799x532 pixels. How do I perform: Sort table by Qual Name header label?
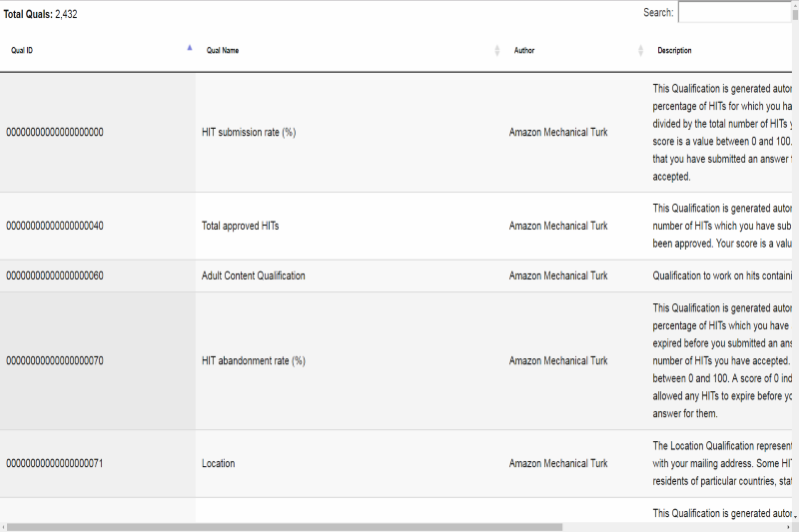click(x=222, y=50)
